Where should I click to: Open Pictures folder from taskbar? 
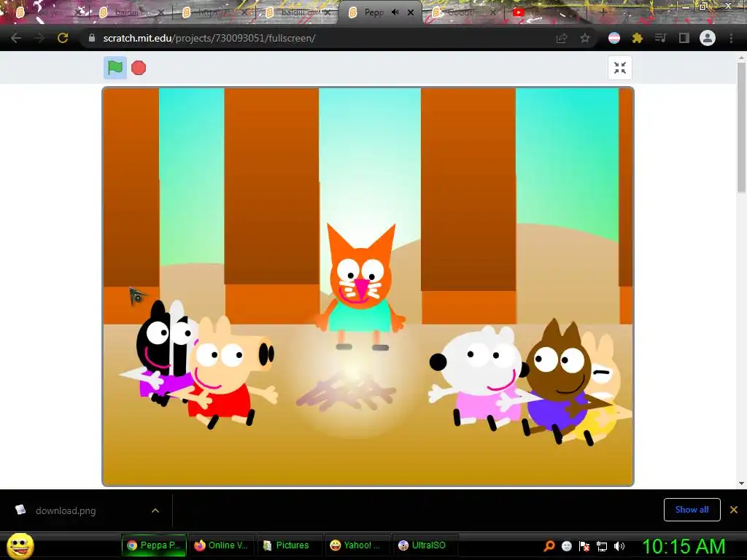[x=290, y=545]
